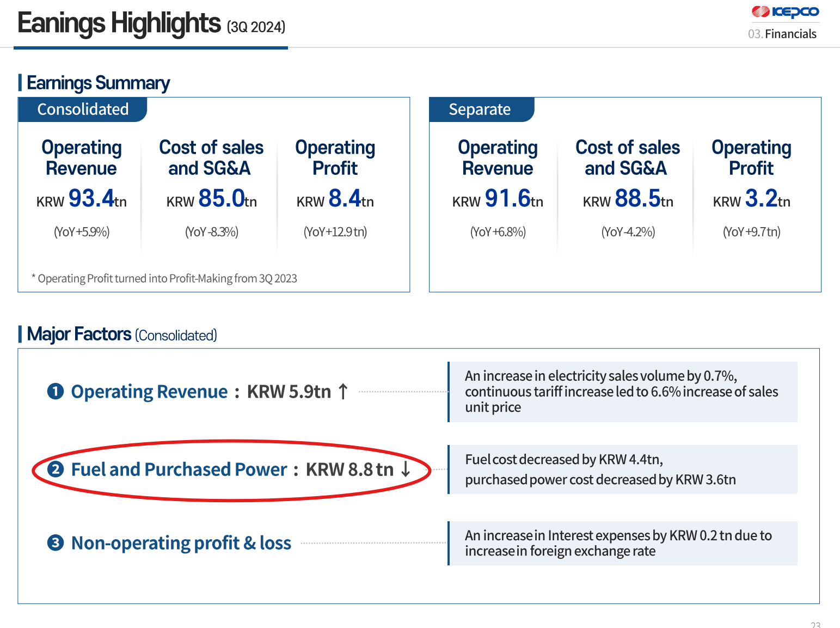Image resolution: width=840 pixels, height=628 pixels.
Task: Select the numbered badge ❷ beside Fuel and Purchased Power
Action: (x=56, y=470)
